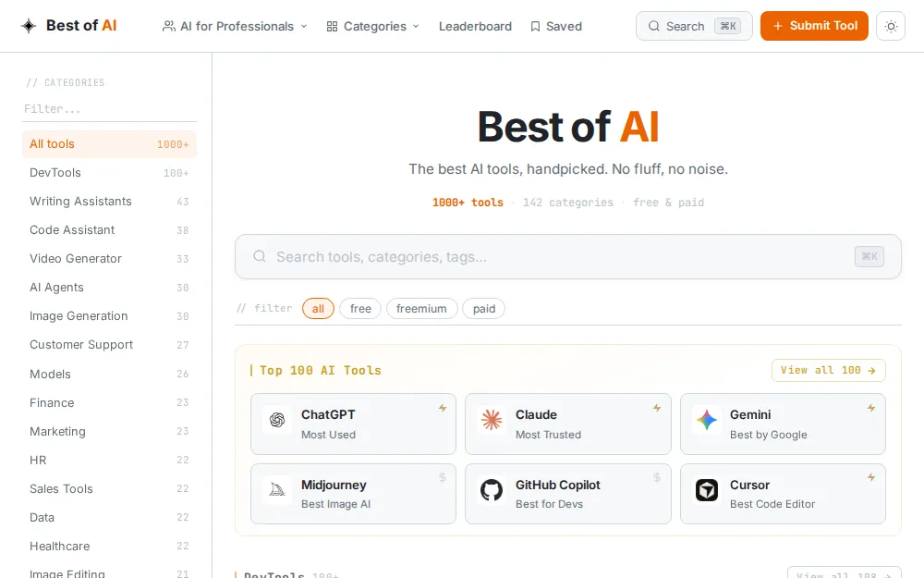Open the AI for Professionals menu
This screenshot has width=924, height=578.
(235, 27)
